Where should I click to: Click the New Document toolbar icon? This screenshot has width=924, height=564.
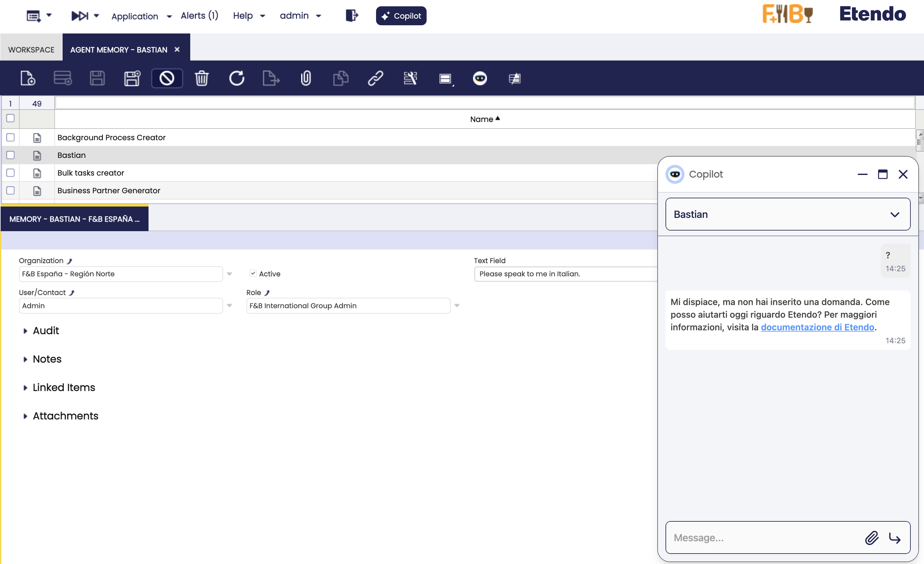click(x=28, y=78)
